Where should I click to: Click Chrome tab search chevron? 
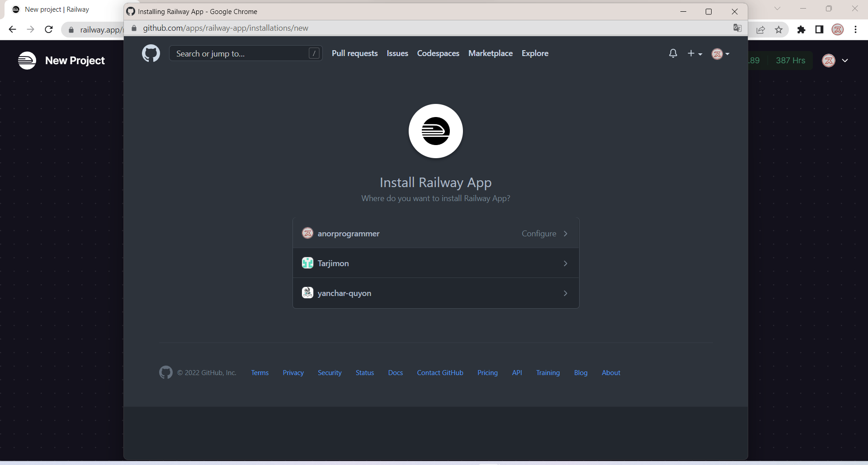777,9
